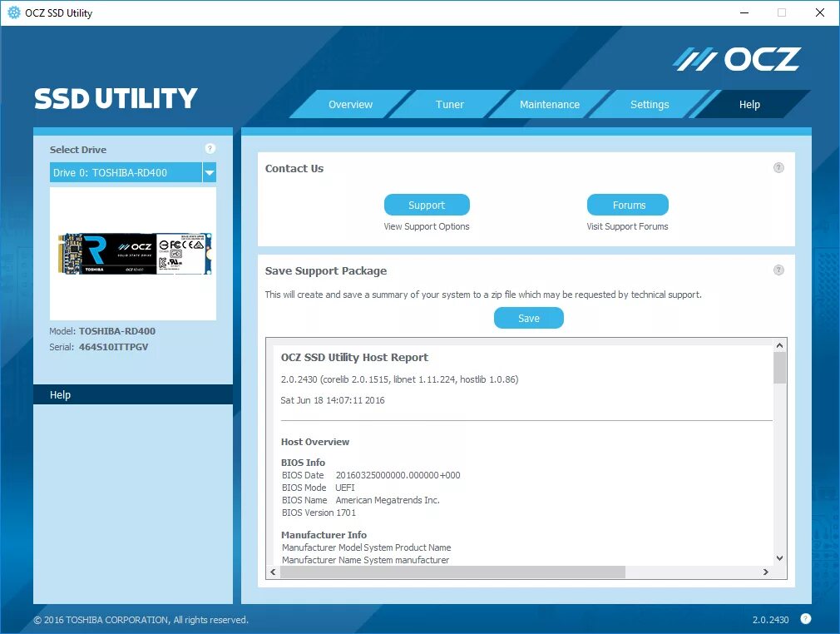Click 'Host Overview' heading
Screen dimensions: 840x634
[315, 442]
